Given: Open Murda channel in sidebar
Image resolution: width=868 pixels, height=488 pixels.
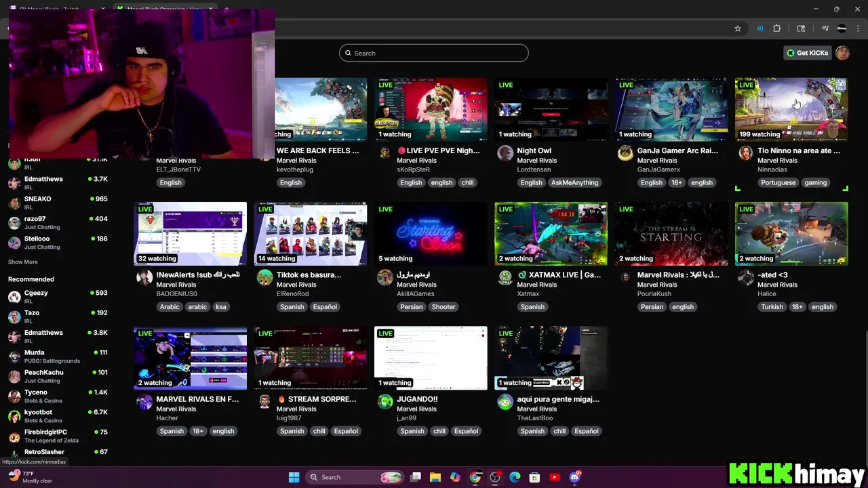Looking at the screenshot, I should 58,357.
